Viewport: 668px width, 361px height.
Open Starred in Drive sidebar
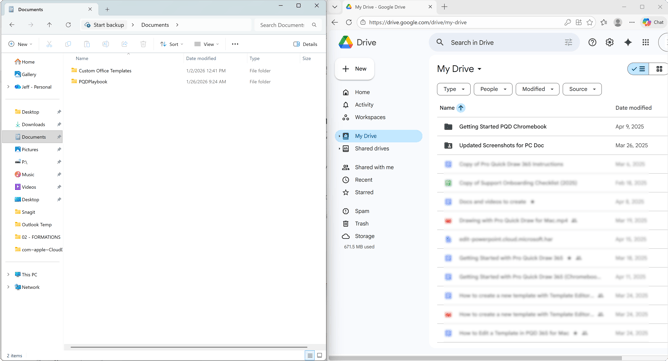(x=364, y=192)
